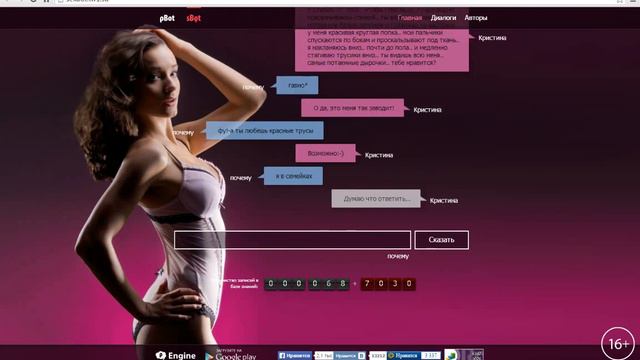
Task: Select the blue message about красные трусы
Action: 265,131
